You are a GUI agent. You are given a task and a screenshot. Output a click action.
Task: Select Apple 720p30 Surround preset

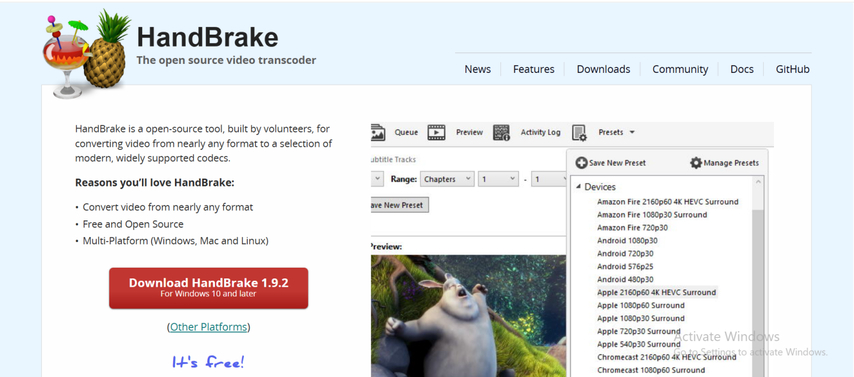(639, 331)
